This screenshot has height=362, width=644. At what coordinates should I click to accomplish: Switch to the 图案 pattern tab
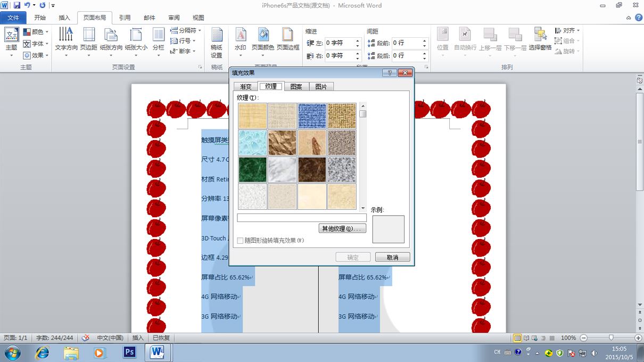tap(296, 86)
